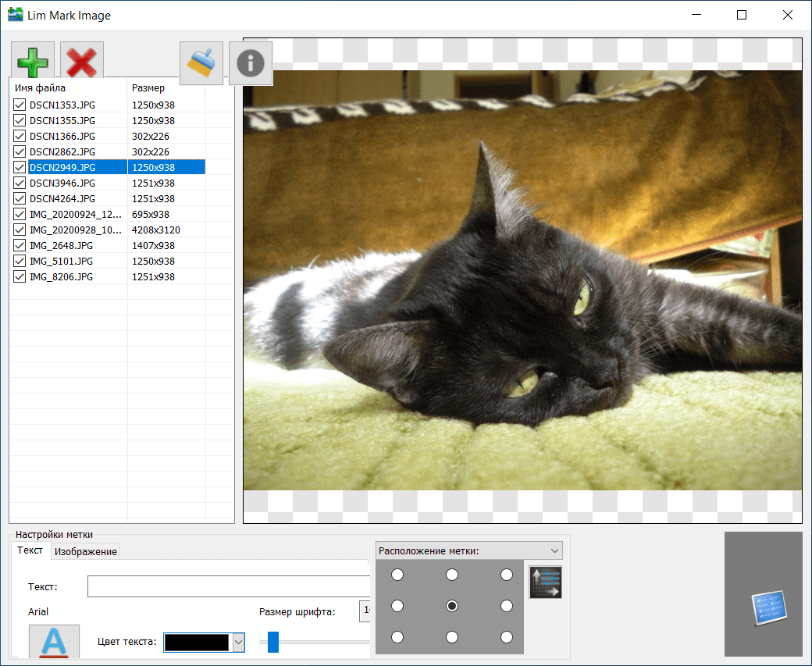Select the IMG_20200924_12... file row
This screenshot has width=812, height=666.
108,214
